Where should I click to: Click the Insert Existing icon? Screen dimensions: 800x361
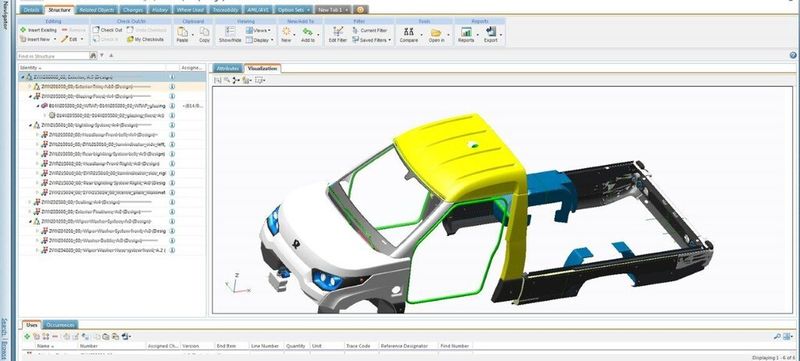23,30
